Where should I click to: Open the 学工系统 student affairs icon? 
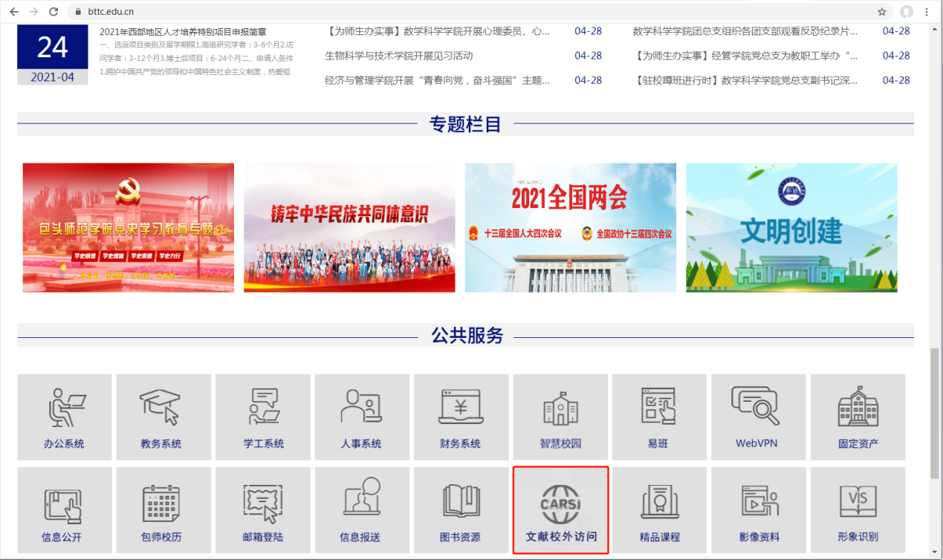(262, 417)
